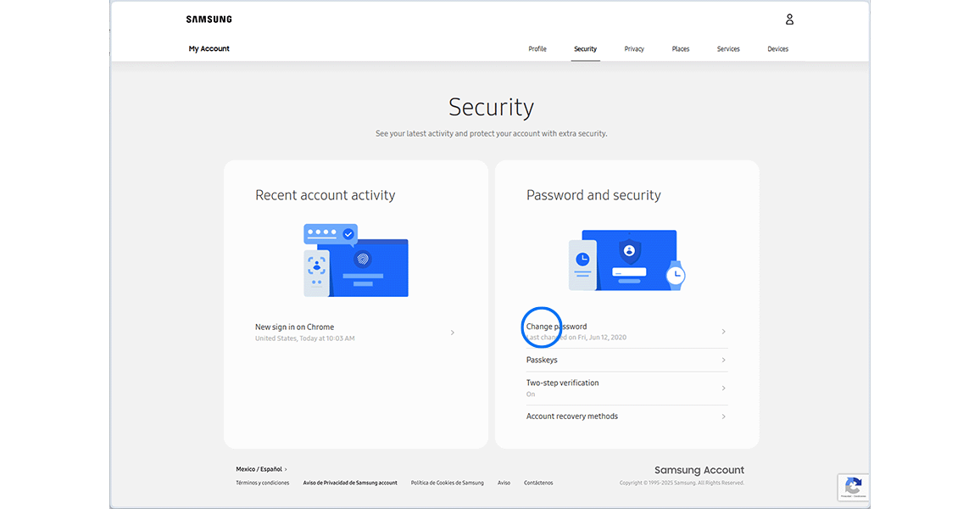Open the Contáctenos link in the footer
The width and height of the screenshot is (980, 509).
537,482
